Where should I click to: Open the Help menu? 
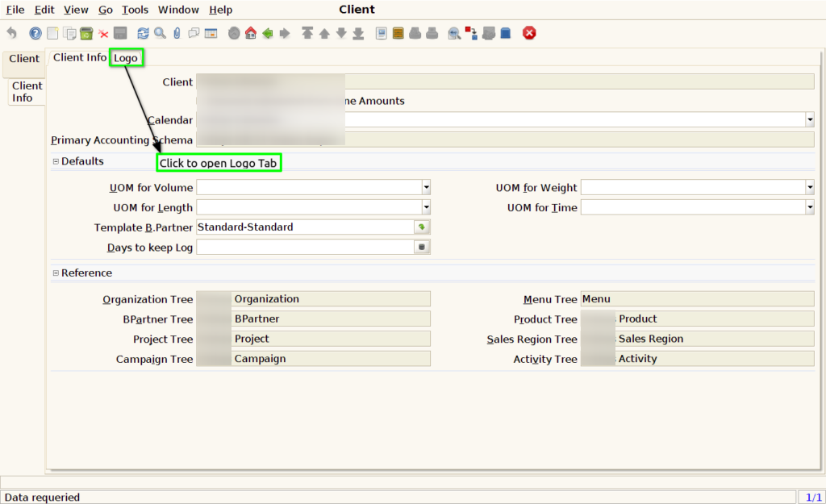pos(220,10)
